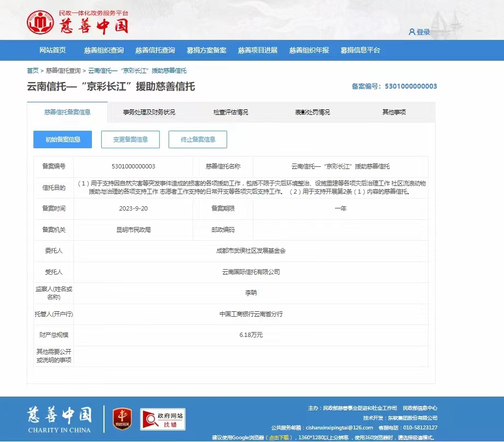Click 云南国际信托有限公司 cell
The image size is (504, 442).
pos(251,272)
